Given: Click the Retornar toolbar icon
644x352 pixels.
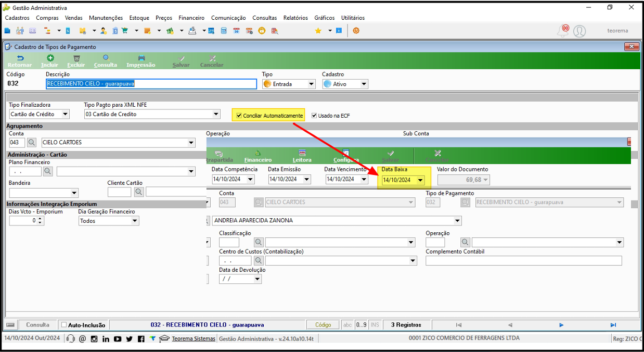Looking at the screenshot, I should click(20, 58).
